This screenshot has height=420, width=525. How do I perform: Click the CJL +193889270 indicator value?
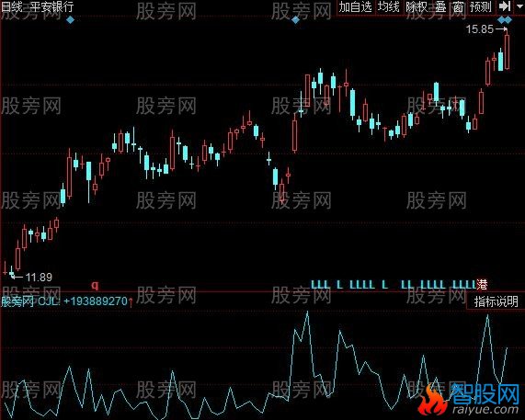[x=83, y=301]
